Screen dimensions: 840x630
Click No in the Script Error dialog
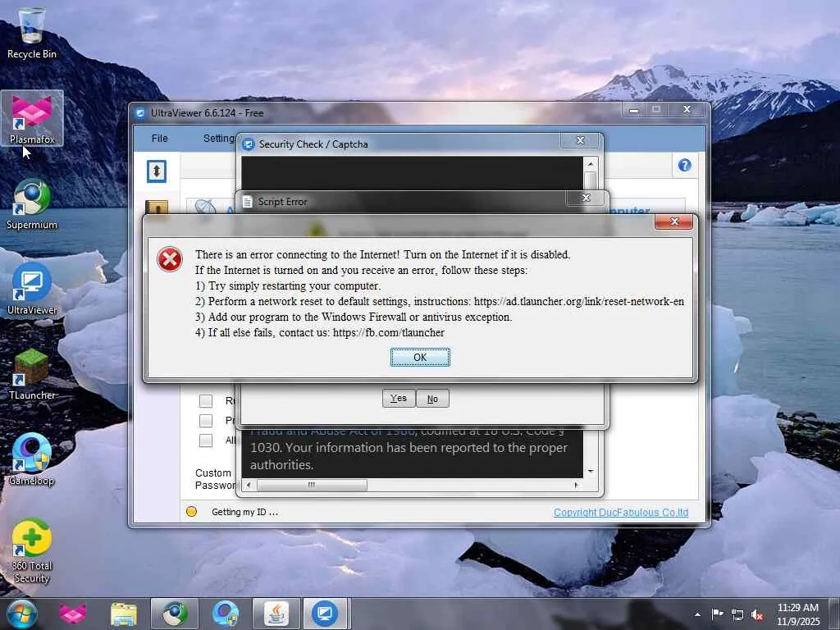pyautogui.click(x=432, y=398)
